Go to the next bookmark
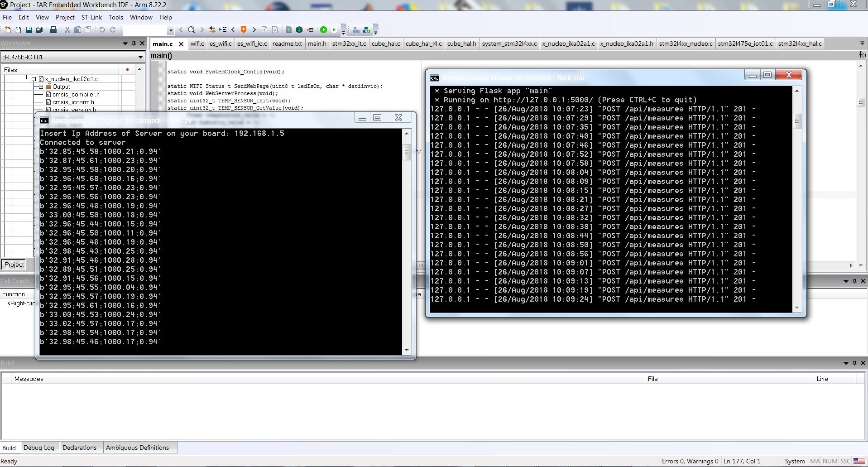868x467 pixels. (254, 30)
